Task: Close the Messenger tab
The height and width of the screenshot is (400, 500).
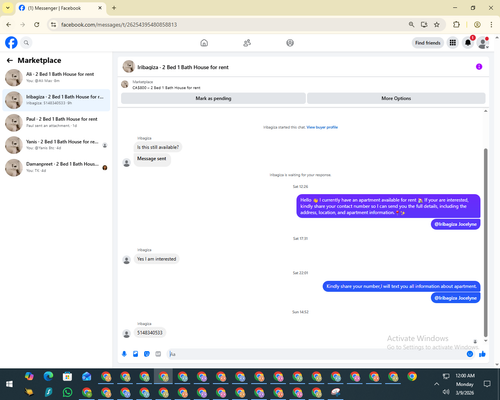Action: tap(100, 8)
